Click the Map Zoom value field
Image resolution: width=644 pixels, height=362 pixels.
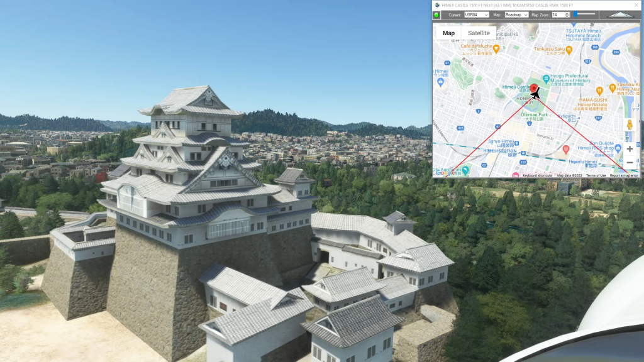(557, 14)
